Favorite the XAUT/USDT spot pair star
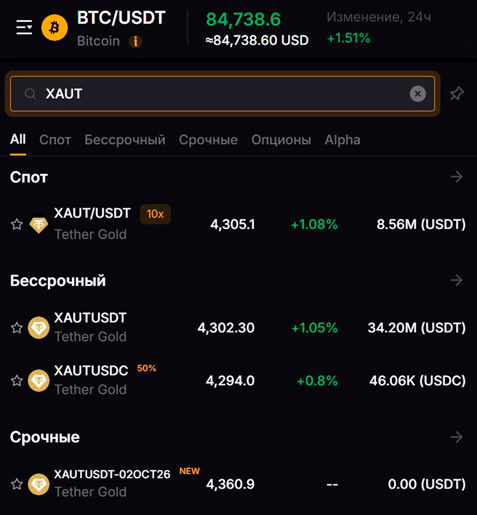 pyautogui.click(x=17, y=224)
